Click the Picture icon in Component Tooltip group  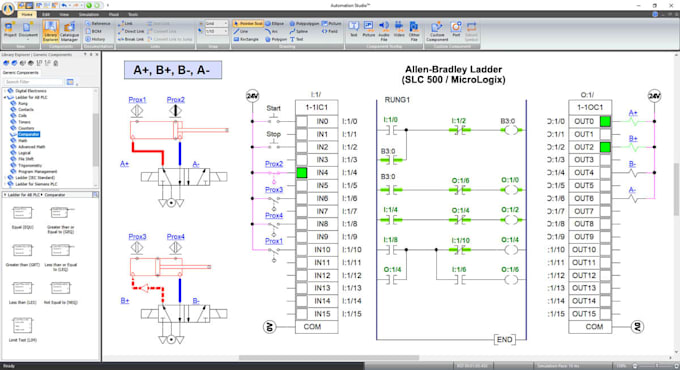coord(369,29)
